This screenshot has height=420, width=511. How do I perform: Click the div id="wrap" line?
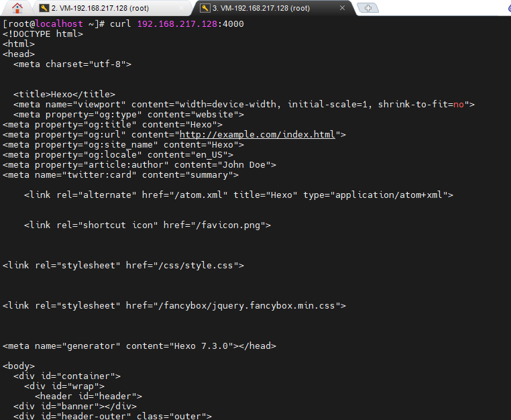pyautogui.click(x=64, y=386)
